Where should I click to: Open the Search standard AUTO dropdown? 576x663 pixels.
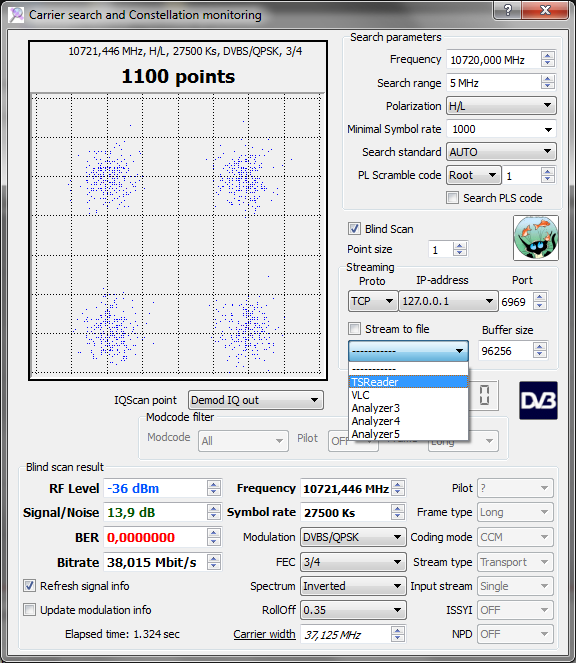coord(501,152)
